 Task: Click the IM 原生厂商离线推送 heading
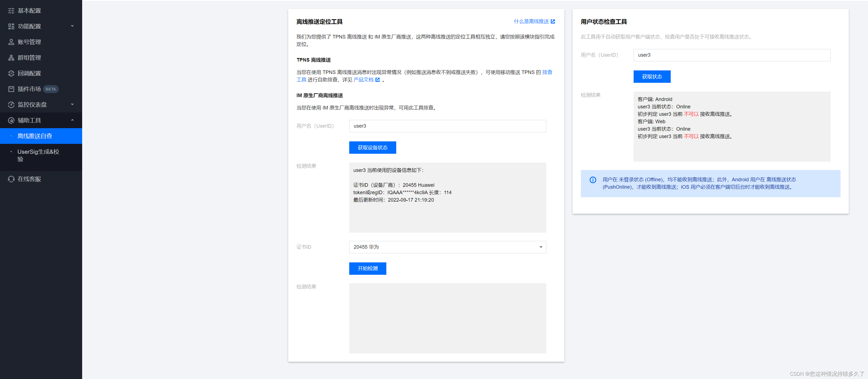[320, 95]
